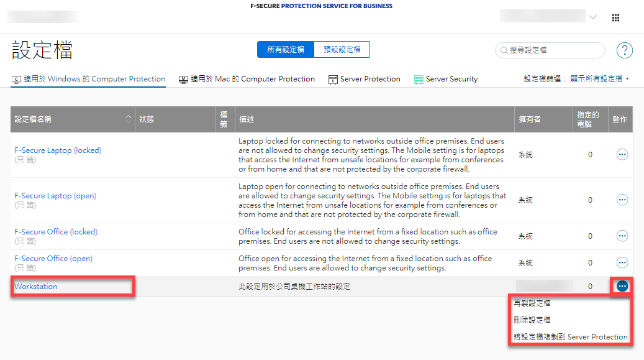The height and width of the screenshot is (360, 644).
Task: Select 再製設定檔 from the menu
Action: pyautogui.click(x=532, y=303)
